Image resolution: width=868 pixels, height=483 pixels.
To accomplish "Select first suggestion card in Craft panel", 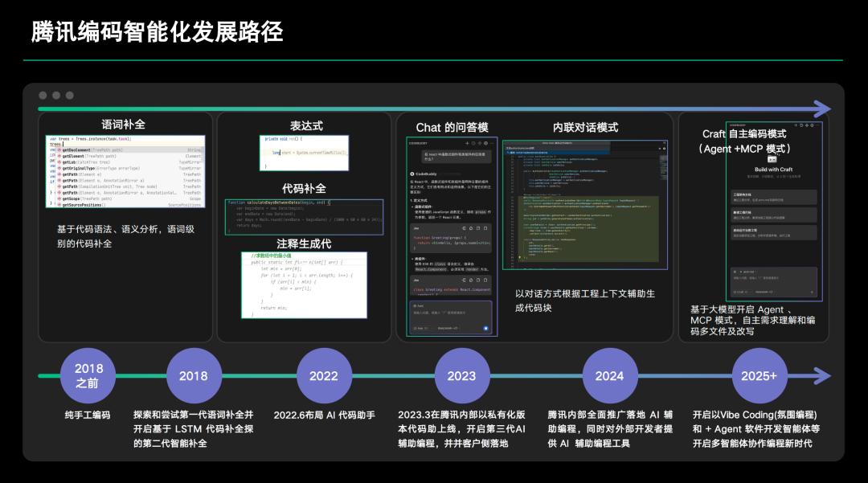I will 772,197.
